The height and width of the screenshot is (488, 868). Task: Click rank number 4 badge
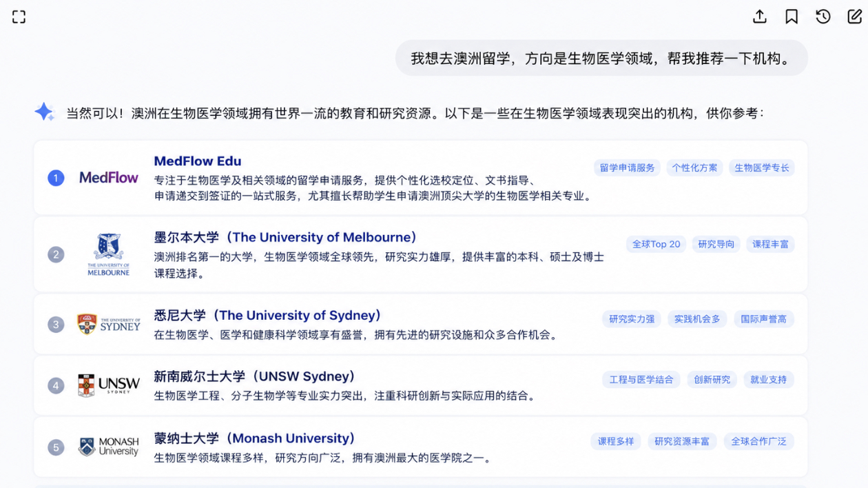click(56, 385)
